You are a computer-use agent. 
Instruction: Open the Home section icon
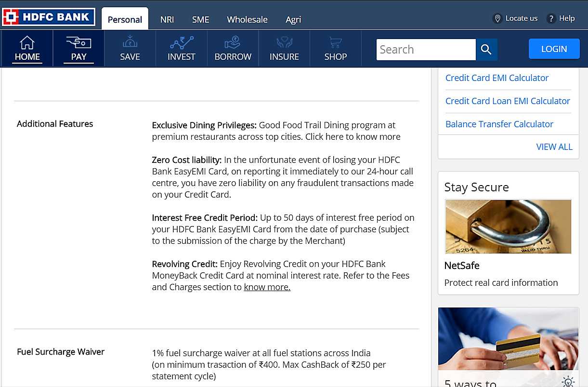point(27,42)
